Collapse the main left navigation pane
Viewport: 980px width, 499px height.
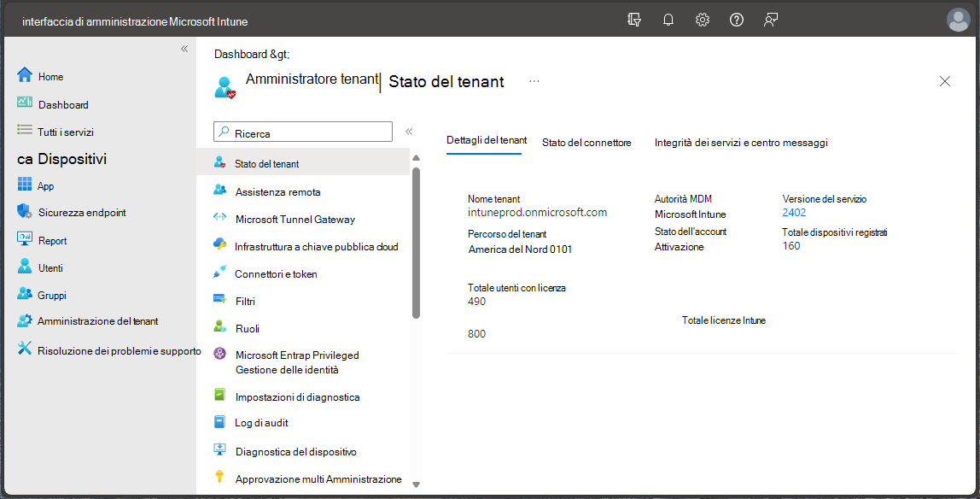tap(184, 49)
